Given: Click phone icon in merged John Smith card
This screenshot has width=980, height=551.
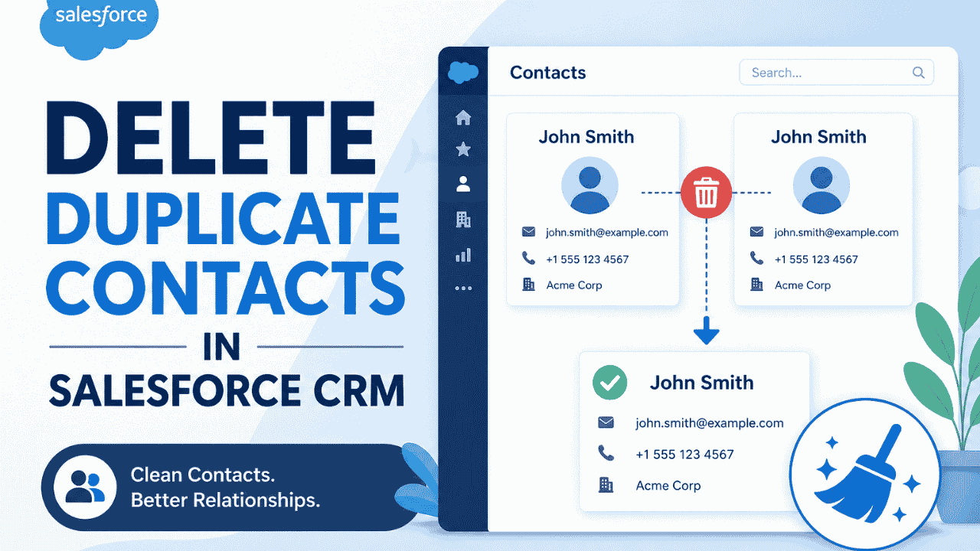Looking at the screenshot, I should (x=606, y=454).
